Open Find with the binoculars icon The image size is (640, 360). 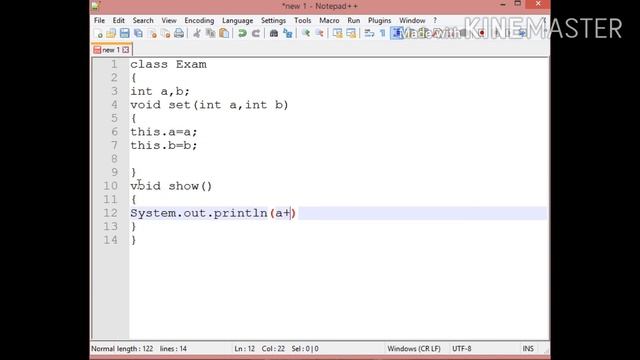click(x=274, y=33)
